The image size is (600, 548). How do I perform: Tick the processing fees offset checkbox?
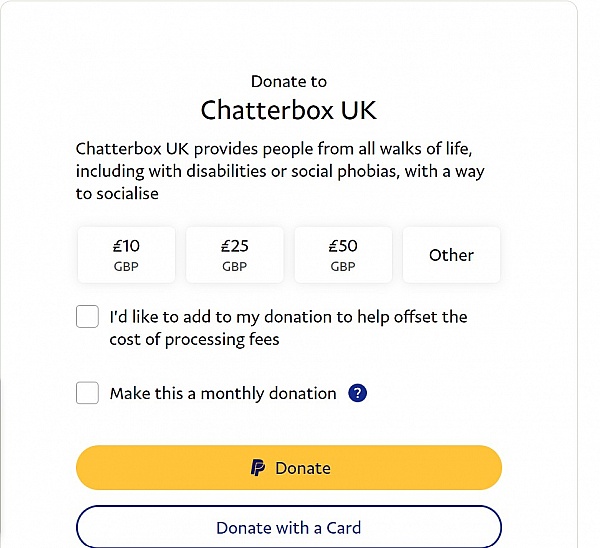coord(87,316)
